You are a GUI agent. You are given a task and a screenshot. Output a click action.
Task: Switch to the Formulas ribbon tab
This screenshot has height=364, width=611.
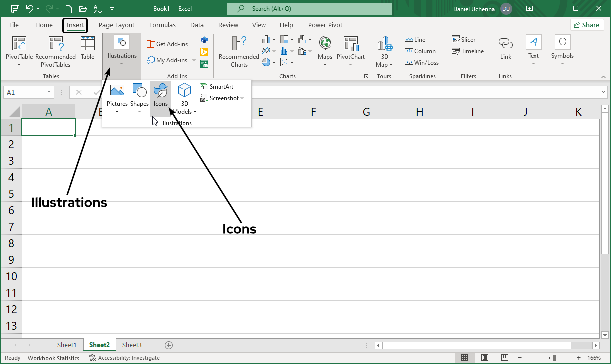pyautogui.click(x=162, y=25)
